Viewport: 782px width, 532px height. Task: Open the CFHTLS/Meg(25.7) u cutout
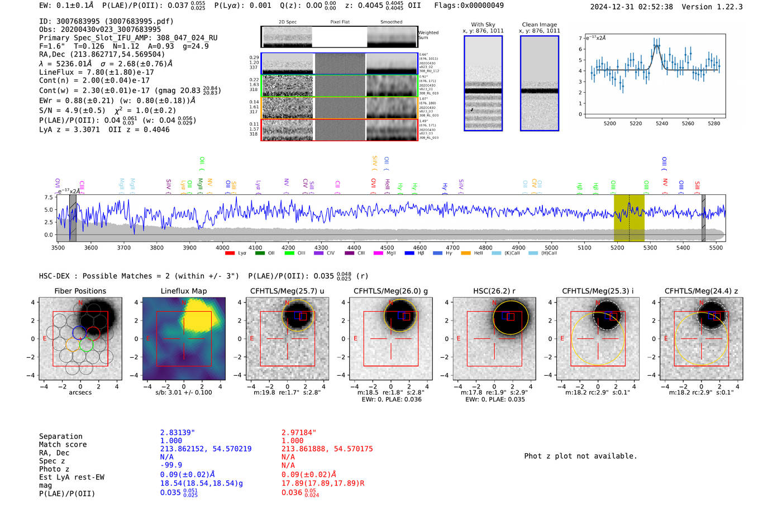(x=287, y=339)
